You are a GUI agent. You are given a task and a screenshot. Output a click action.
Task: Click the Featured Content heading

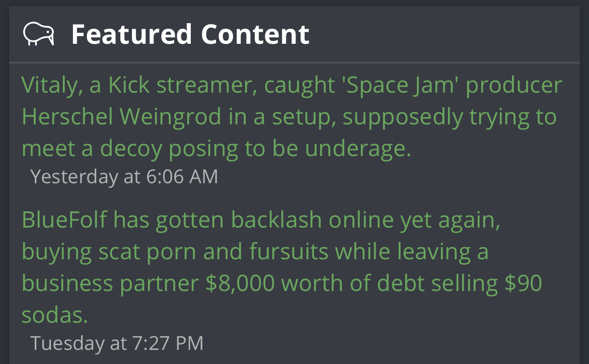click(190, 34)
